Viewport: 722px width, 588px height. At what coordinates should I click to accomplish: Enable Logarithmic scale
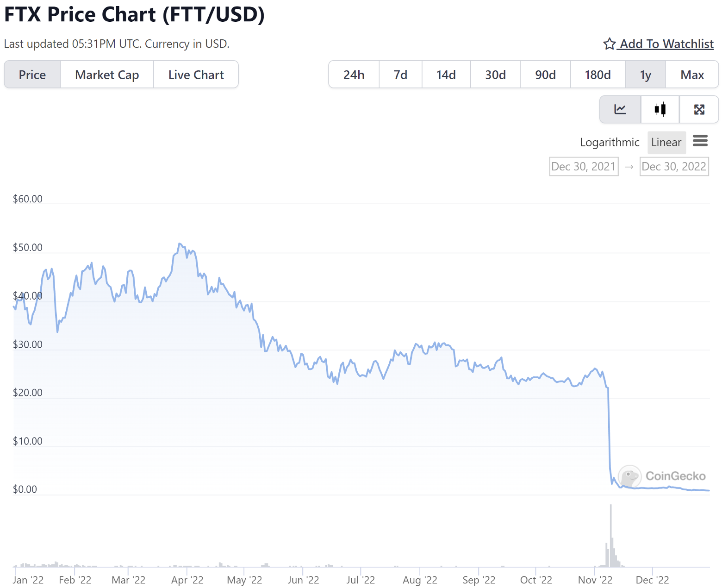(610, 142)
